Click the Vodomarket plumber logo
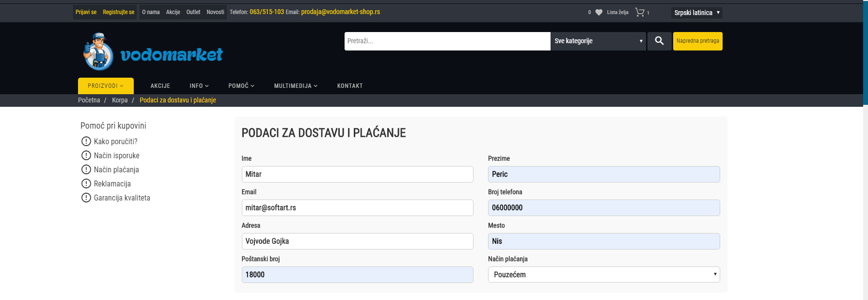This screenshot has height=300, width=868. pyautogui.click(x=153, y=52)
